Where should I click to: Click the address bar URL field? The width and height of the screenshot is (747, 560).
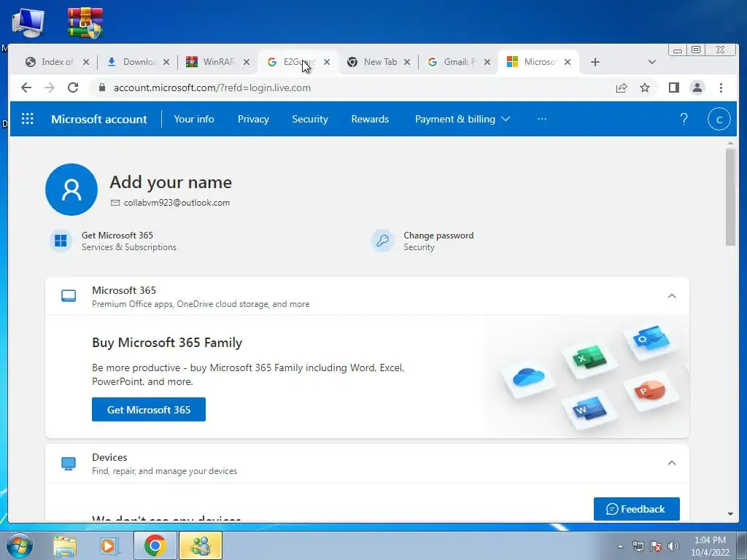352,87
